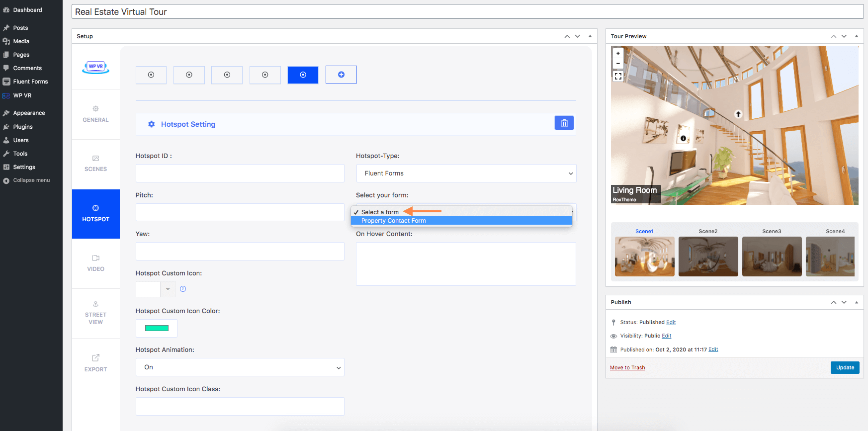This screenshot has height=431, width=868.
Task: Open hotspot custom icon help info
Action: pos(183,289)
